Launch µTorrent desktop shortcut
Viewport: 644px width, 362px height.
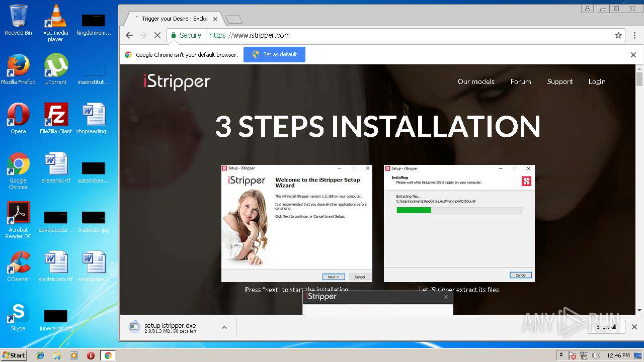[55, 69]
